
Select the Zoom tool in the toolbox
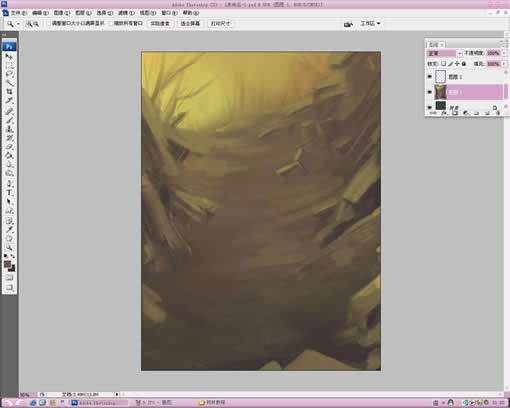pyautogui.click(x=9, y=247)
